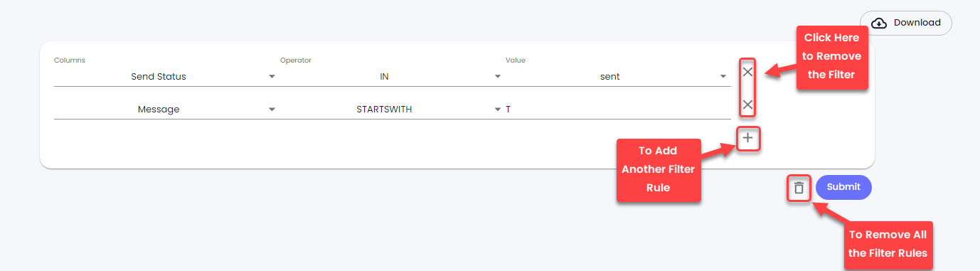Select the IN text under Operator
980x271 pixels.
coord(384,76)
